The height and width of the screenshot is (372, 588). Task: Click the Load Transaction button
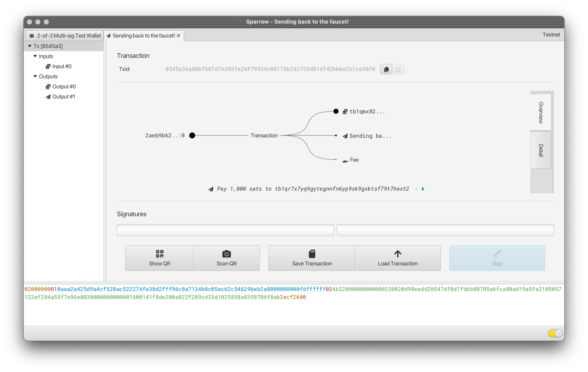point(397,258)
